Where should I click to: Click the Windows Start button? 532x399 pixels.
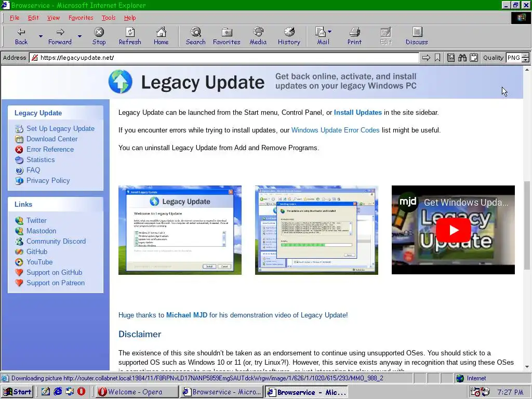17,392
